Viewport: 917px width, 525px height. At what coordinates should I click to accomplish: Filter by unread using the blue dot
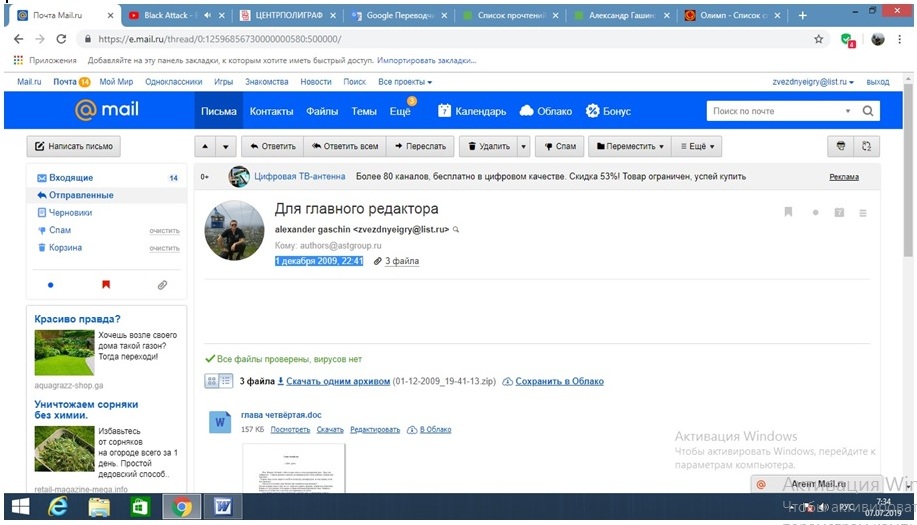[x=50, y=285]
